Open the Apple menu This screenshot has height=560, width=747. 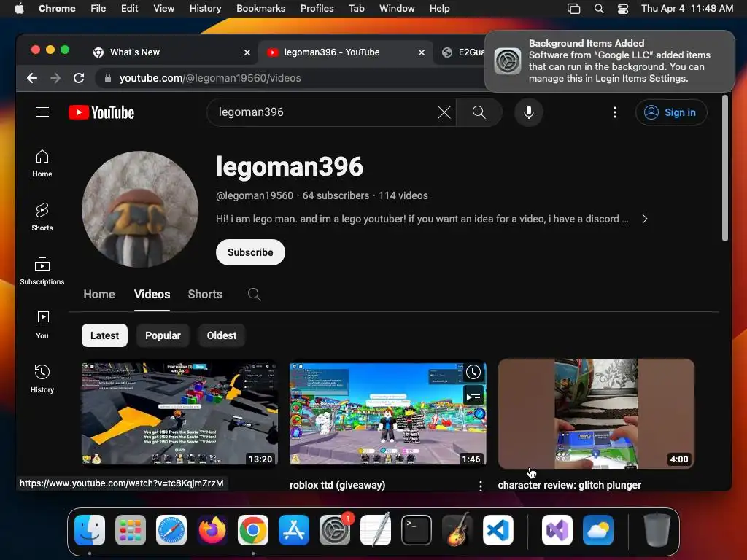pos(19,9)
